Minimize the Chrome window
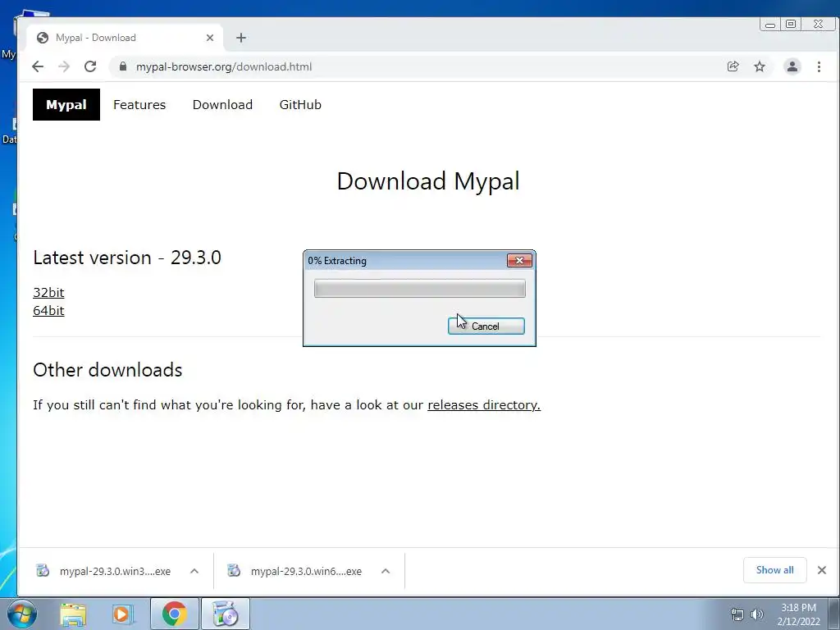The height and width of the screenshot is (630, 840). [770, 24]
